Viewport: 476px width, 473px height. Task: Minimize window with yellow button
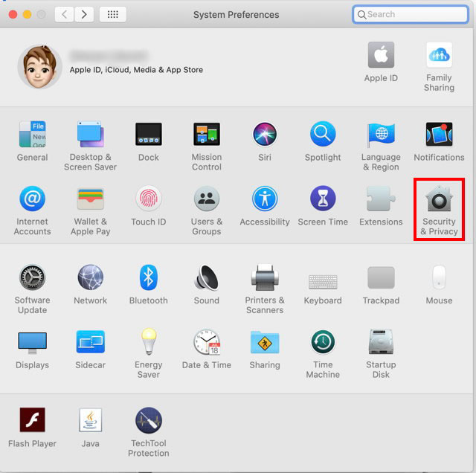27,14
